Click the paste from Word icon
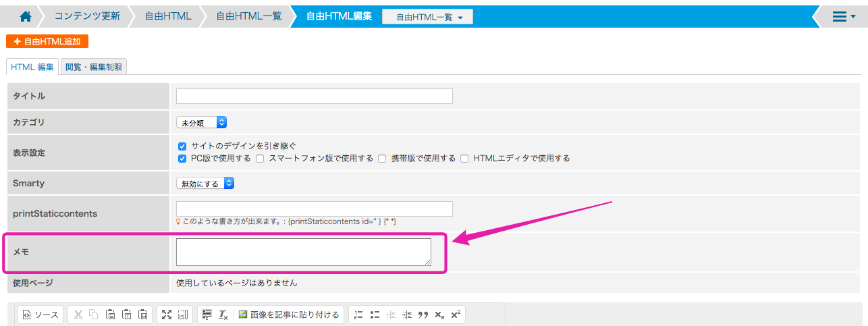 [142, 315]
